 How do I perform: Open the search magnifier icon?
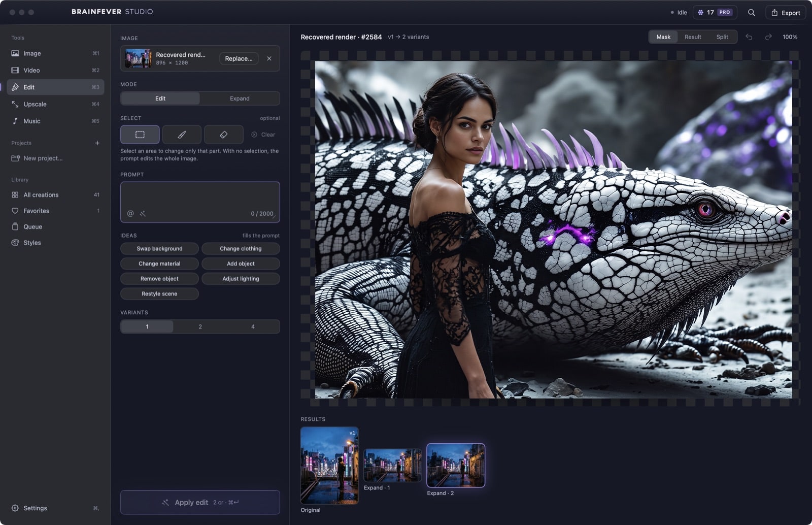752,13
